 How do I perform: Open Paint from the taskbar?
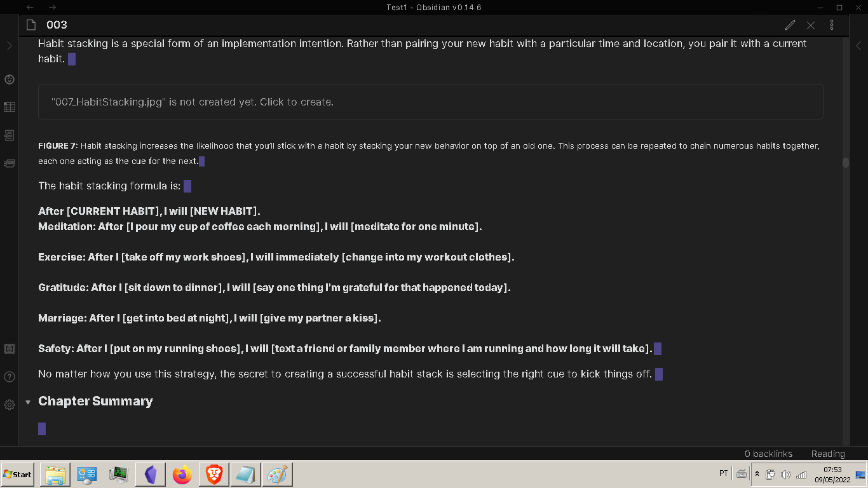[x=278, y=475]
